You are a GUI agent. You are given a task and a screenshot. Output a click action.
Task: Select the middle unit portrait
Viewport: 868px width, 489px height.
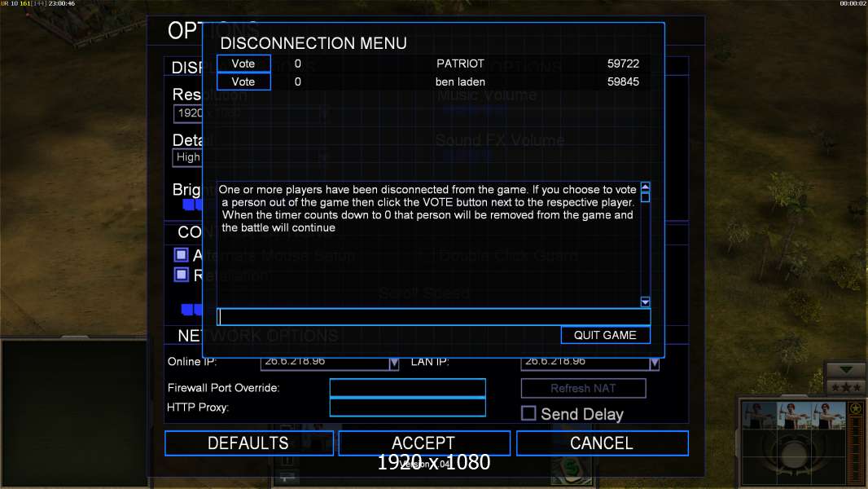[x=794, y=416]
